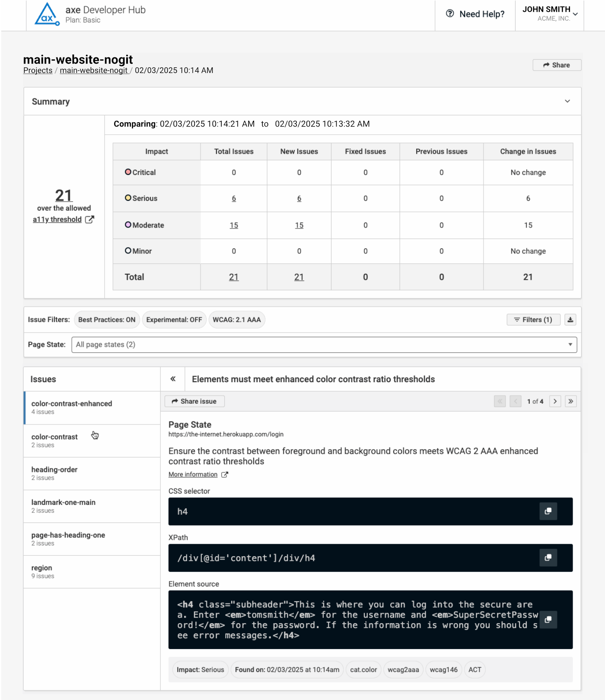Jump to last issue with double-arrow
The height and width of the screenshot is (700, 605).
tap(570, 401)
